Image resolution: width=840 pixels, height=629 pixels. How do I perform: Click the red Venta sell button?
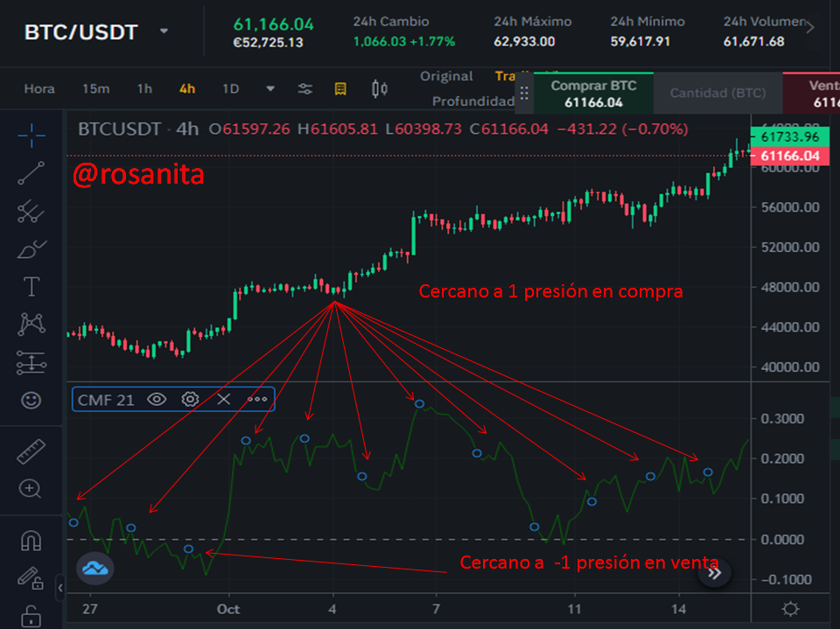(812, 94)
